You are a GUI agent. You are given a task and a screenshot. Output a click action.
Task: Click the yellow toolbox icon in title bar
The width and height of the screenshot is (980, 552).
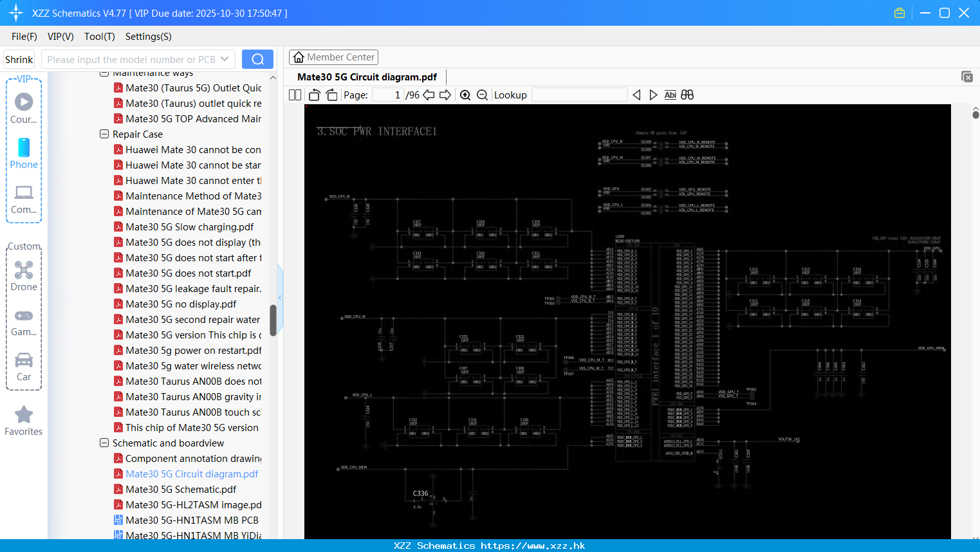900,13
